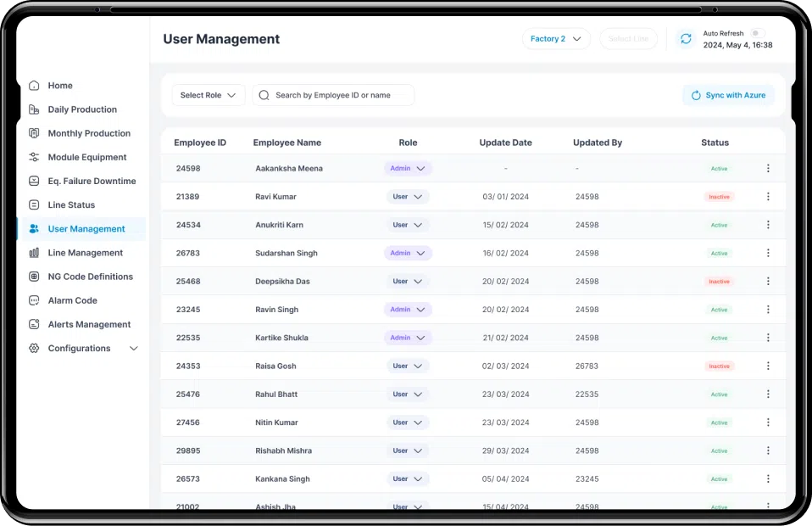This screenshot has height=526, width=812.
Task: Click the Sync with Azure button
Action: point(728,95)
